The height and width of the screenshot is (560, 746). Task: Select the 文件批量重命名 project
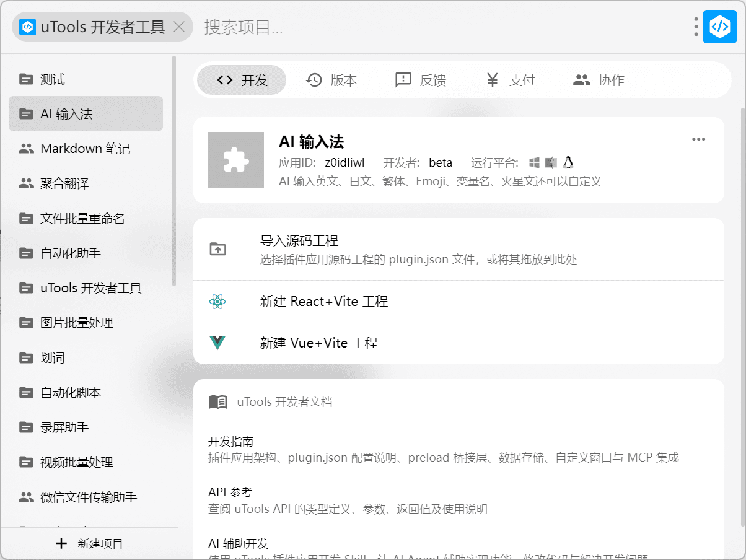point(86,218)
